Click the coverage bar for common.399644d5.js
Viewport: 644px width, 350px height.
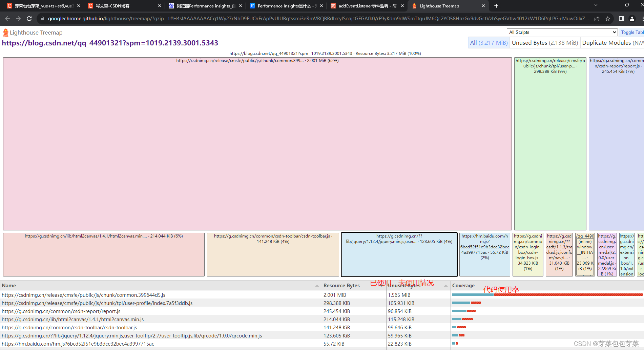click(x=547, y=295)
